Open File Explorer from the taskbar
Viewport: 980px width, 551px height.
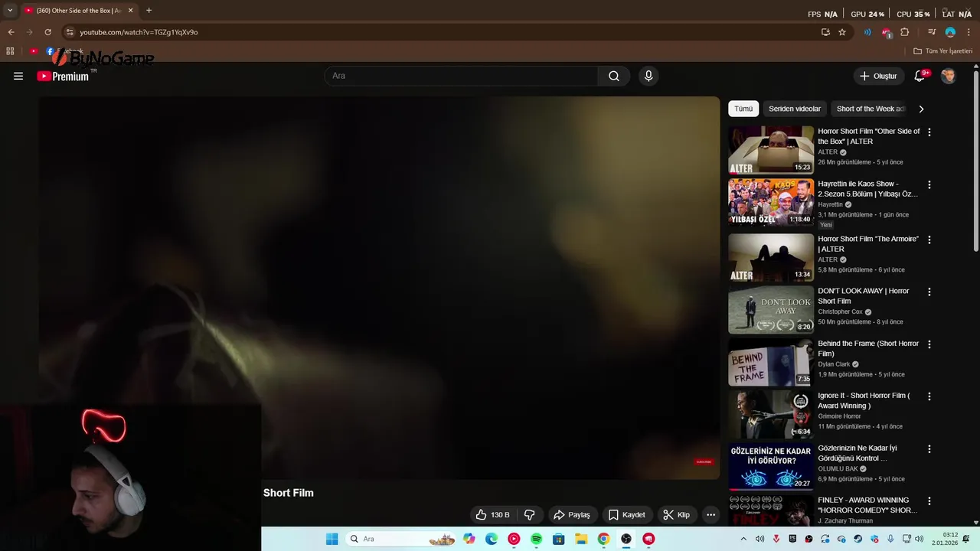coord(581,539)
